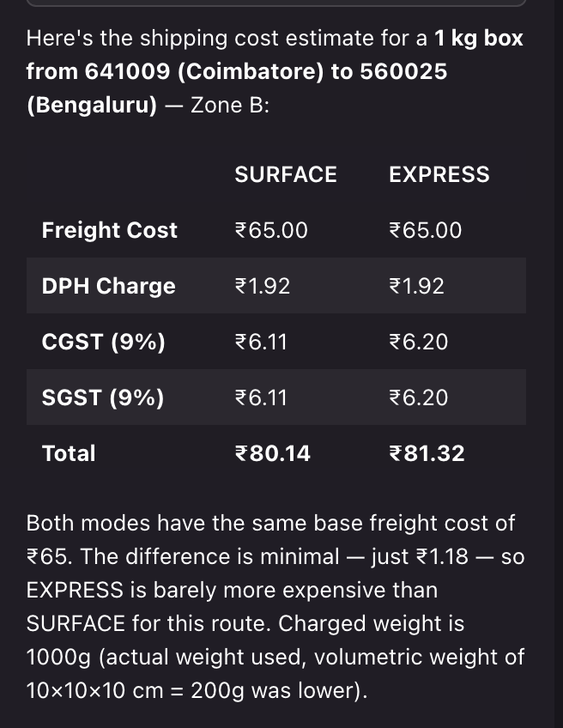Select the DPH Charge row label
Viewport: 563px width, 728px height.
[x=109, y=286]
